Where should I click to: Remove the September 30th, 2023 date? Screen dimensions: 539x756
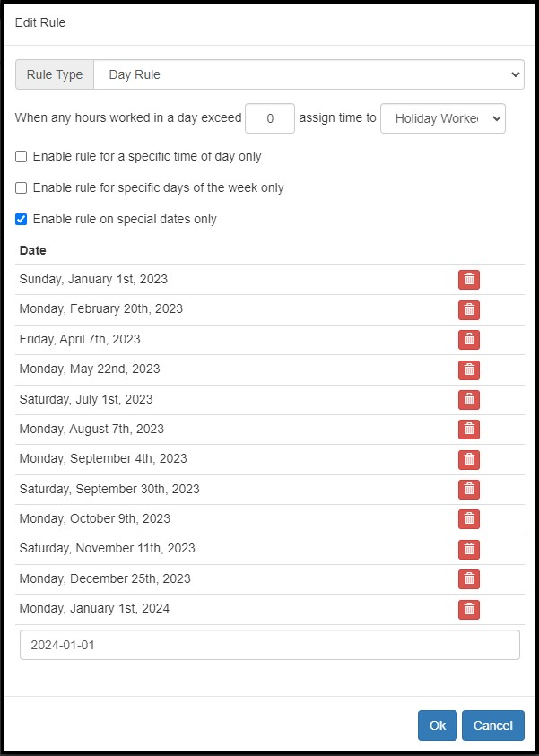click(469, 489)
